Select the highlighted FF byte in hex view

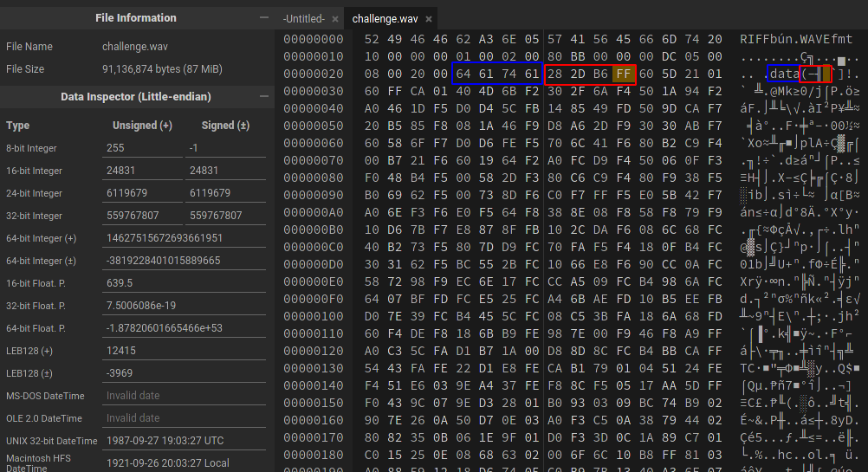coord(622,74)
